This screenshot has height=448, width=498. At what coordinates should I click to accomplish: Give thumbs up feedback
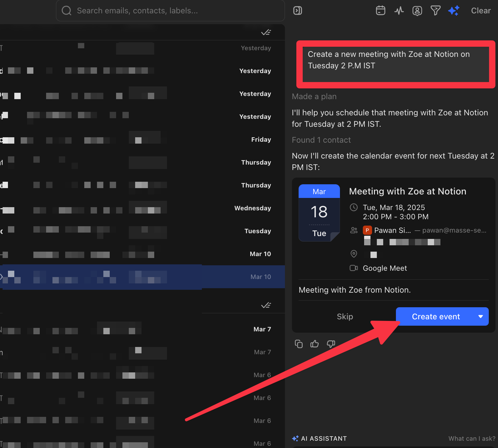315,344
